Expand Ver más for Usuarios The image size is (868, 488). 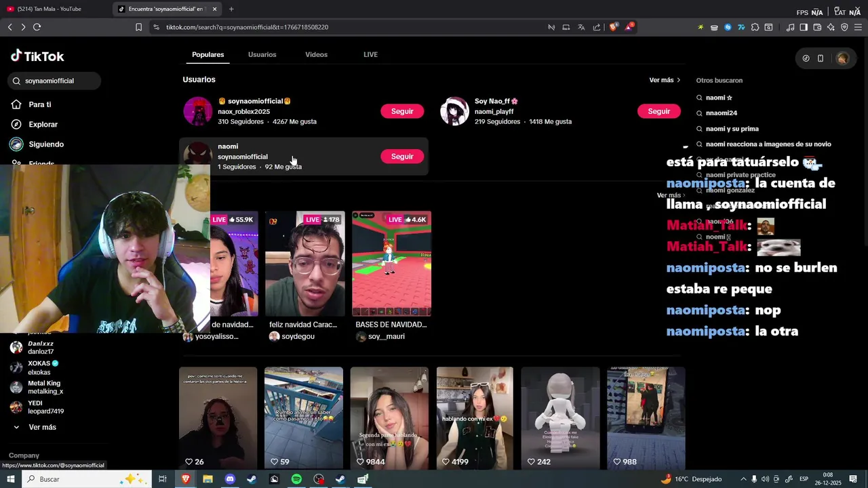[x=665, y=80]
